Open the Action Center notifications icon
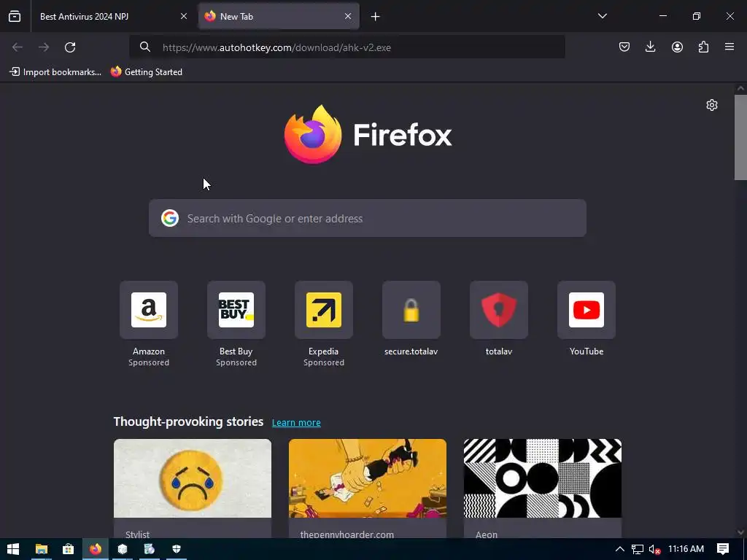Viewport: 747px width, 560px height. tap(723, 549)
